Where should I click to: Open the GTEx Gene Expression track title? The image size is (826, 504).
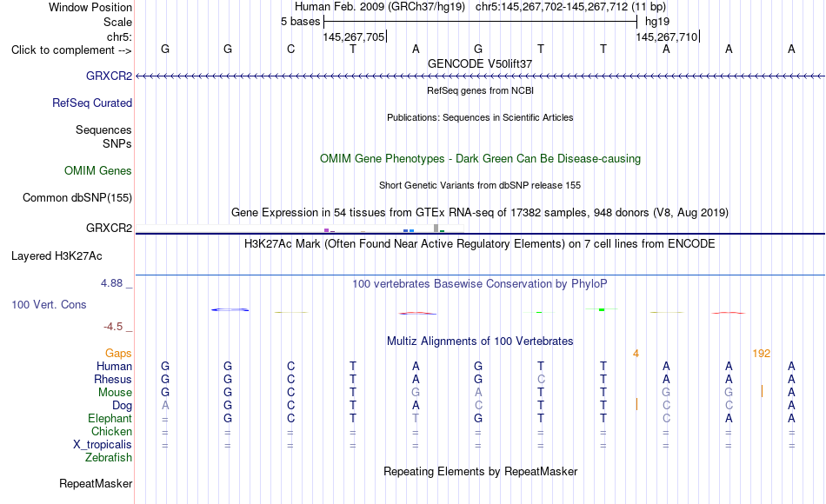click(480, 212)
